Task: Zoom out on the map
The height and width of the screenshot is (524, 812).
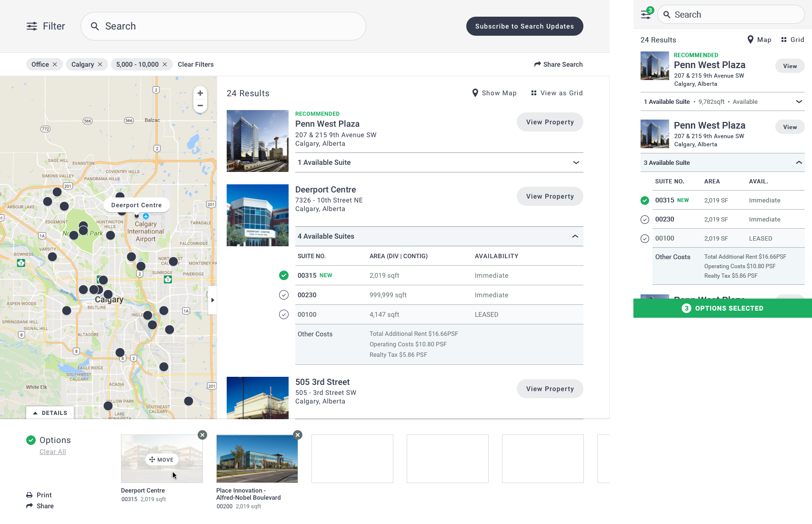Action: (200, 106)
